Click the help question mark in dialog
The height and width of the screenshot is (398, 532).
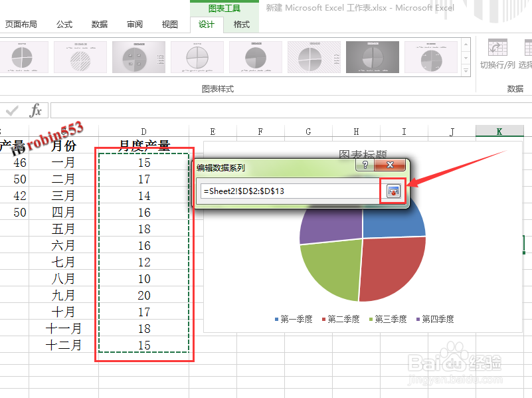[365, 165]
